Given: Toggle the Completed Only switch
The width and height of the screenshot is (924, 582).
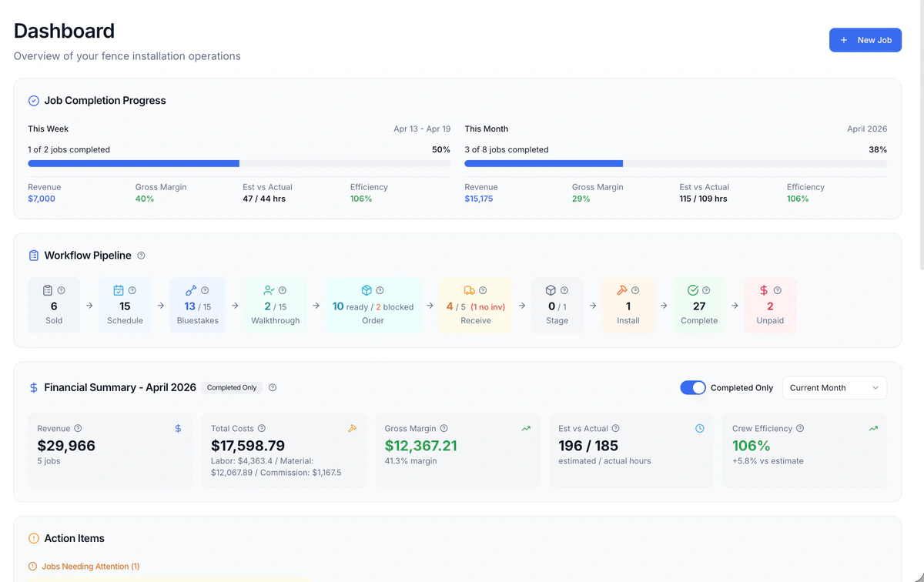Looking at the screenshot, I should pyautogui.click(x=693, y=387).
